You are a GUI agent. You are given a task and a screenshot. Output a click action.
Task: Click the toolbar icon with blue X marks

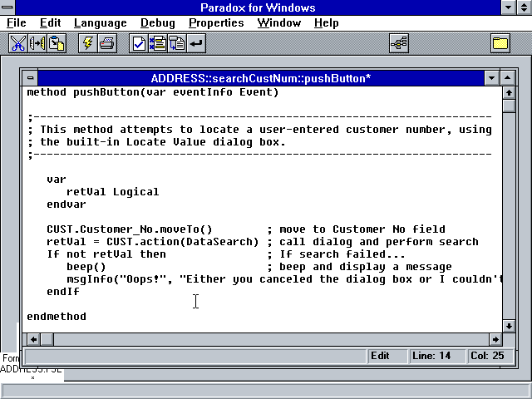158,43
